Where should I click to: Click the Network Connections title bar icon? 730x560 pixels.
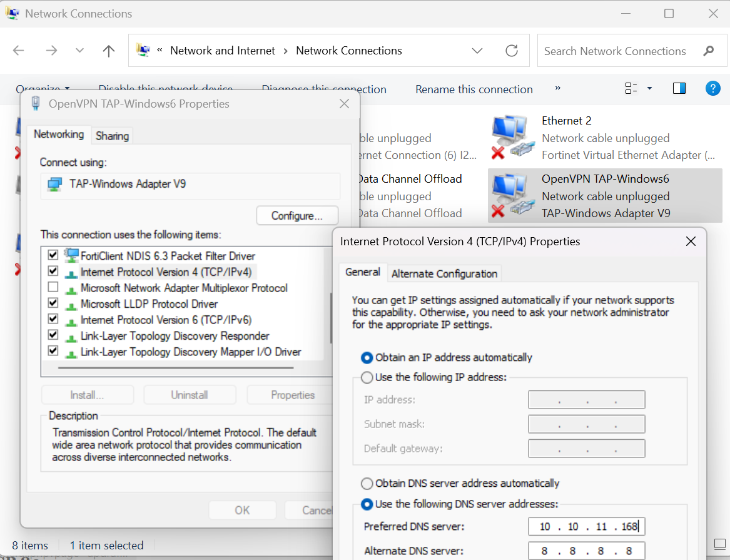click(x=13, y=13)
